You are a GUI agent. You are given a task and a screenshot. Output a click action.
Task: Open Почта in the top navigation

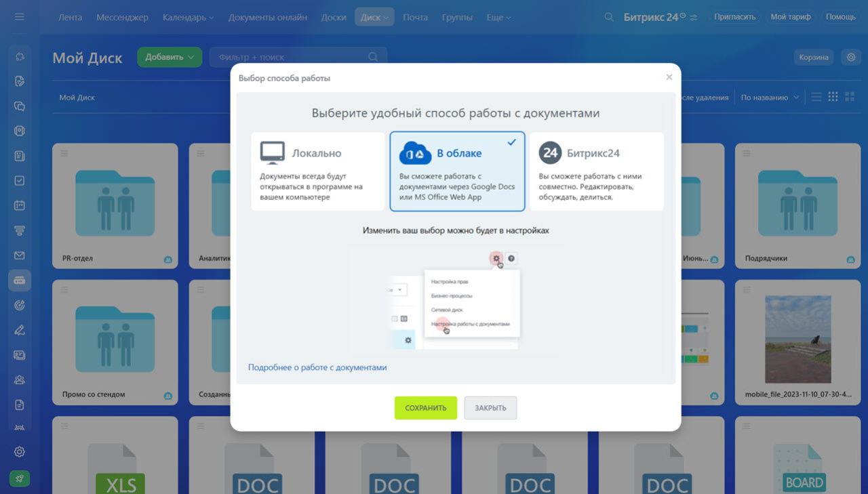pyautogui.click(x=415, y=17)
